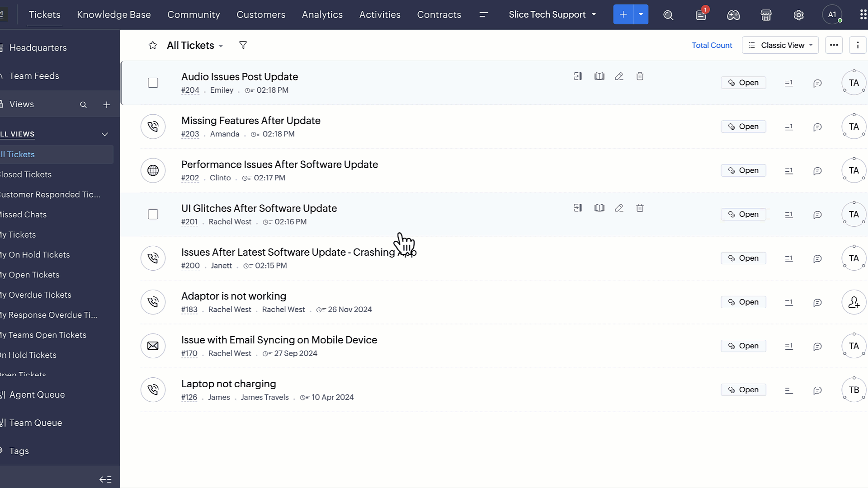Open book icon for UI Glitches ticket
This screenshot has height=488, width=868.
599,208
